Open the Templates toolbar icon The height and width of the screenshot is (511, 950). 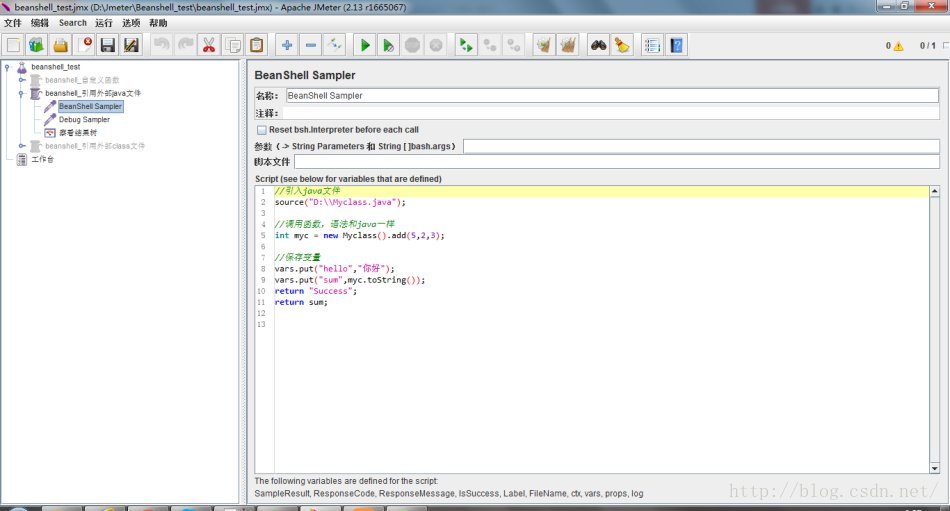36,45
